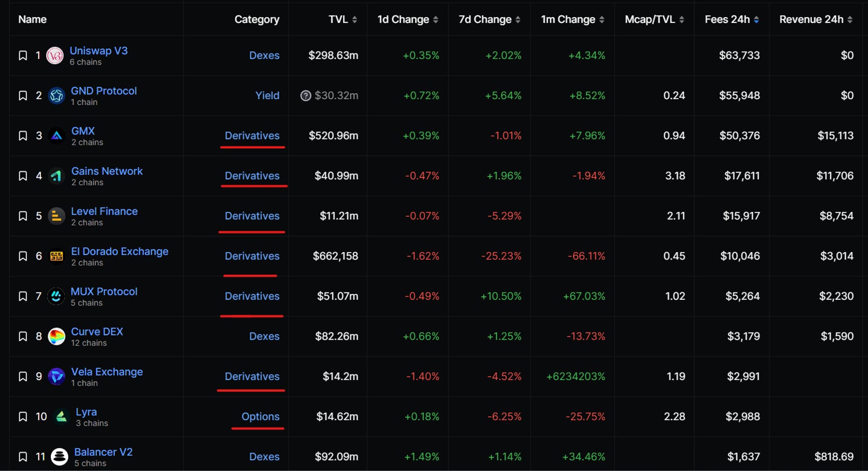Sort the table by Revenue 24h
This screenshot has height=471, width=868.
click(816, 20)
